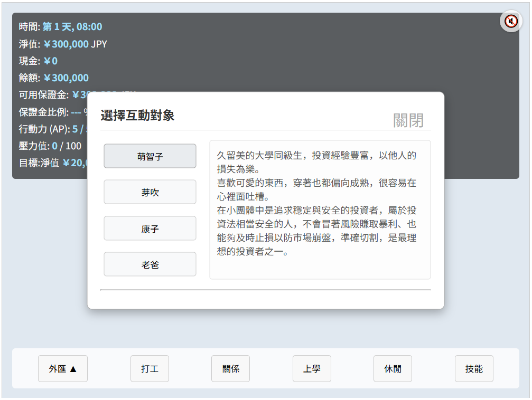Pick 康子 in the character list
The height and width of the screenshot is (400, 532).
click(x=150, y=228)
